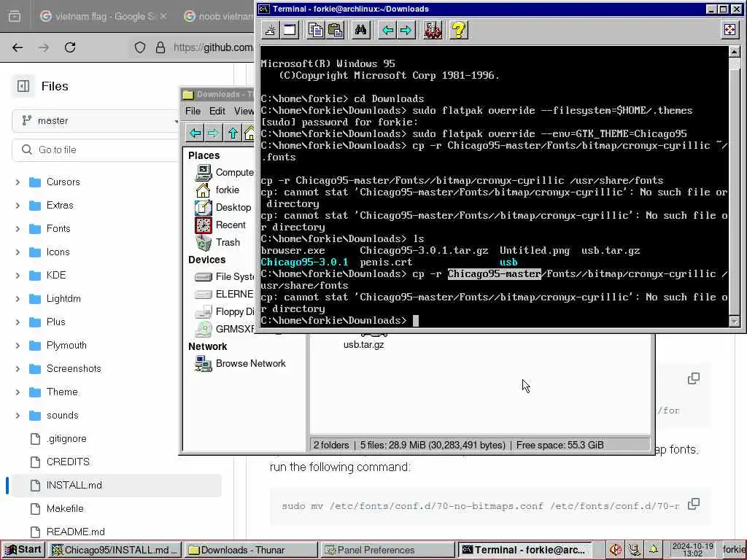
Task: Select ELERNE device in Thunar sidebar
Action: [x=225, y=295]
